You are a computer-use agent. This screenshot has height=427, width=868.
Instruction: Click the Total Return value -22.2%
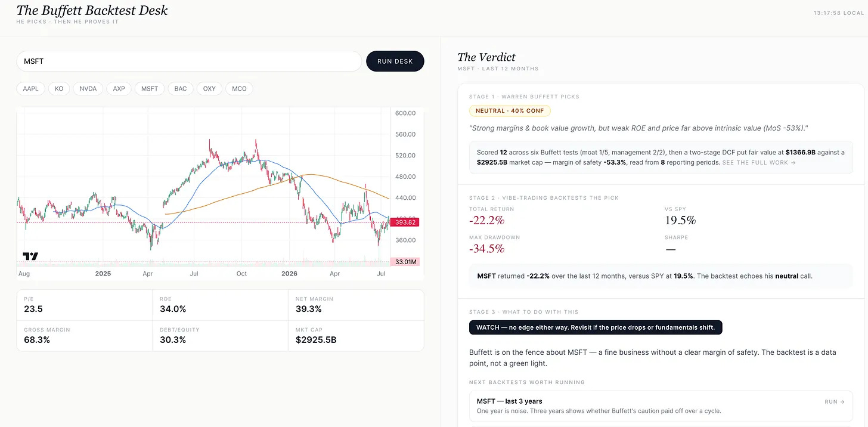click(x=486, y=221)
